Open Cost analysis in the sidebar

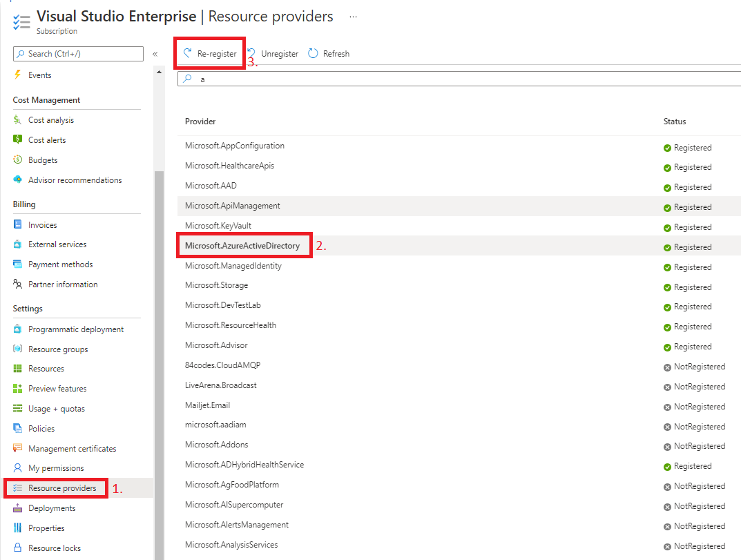(51, 120)
